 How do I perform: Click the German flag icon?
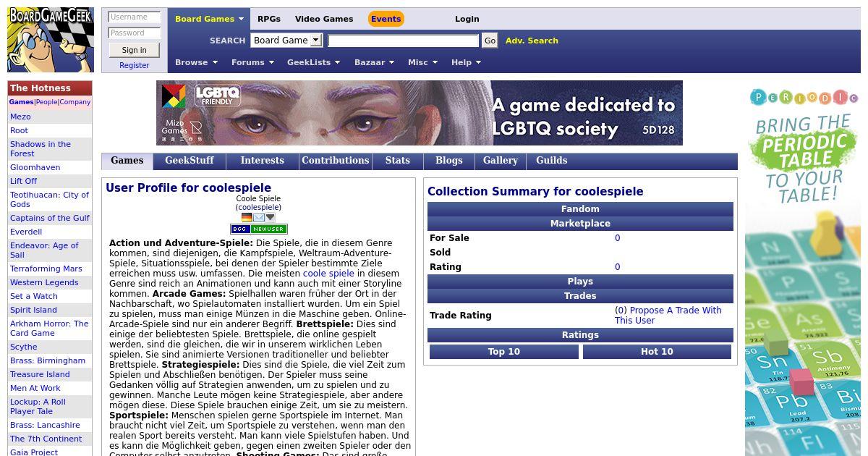tap(247, 217)
